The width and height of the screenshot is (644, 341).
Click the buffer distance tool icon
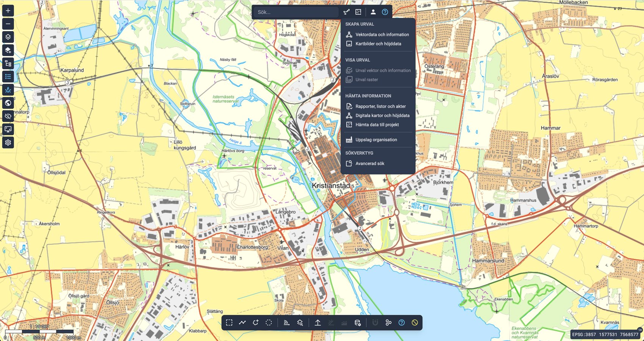point(287,323)
